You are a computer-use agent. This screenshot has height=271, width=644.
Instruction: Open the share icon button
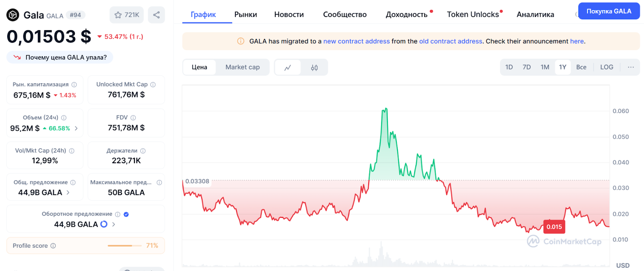coord(157,15)
